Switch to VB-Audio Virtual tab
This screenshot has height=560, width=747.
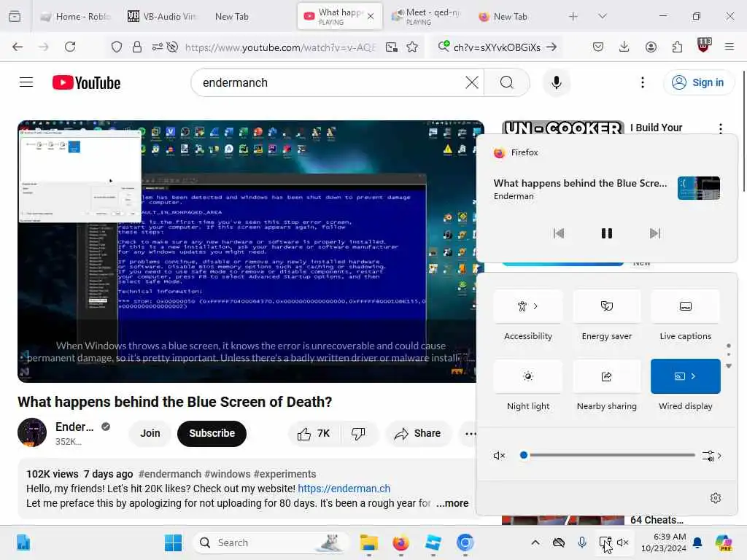(x=162, y=17)
